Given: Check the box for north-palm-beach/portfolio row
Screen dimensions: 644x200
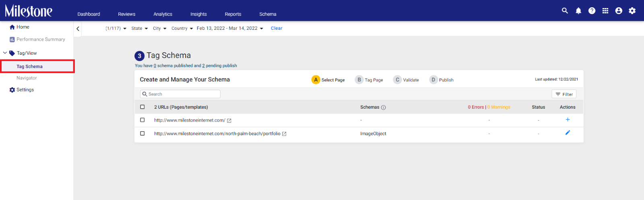Looking at the screenshot, I should [142, 133].
